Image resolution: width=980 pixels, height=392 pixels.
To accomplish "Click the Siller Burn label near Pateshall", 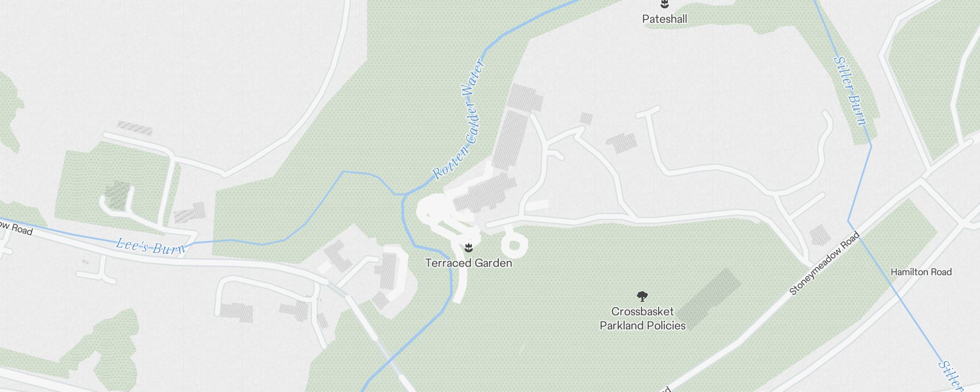I will (849, 91).
